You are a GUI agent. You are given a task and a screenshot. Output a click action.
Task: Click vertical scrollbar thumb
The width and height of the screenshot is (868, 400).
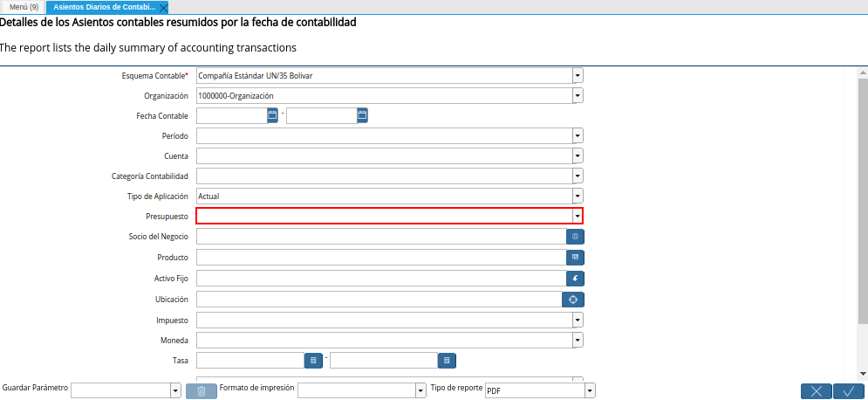[x=863, y=201]
